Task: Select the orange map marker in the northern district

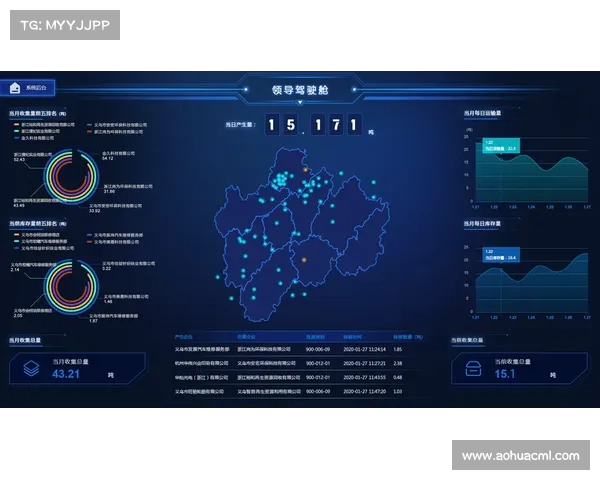Action: [x=305, y=170]
